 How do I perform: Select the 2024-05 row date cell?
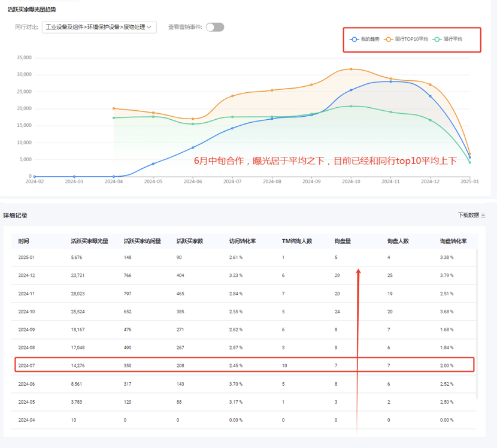26,402
